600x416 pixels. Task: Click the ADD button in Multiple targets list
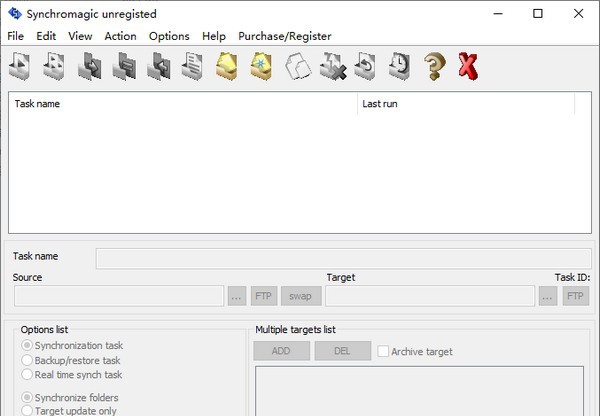pyautogui.click(x=281, y=351)
